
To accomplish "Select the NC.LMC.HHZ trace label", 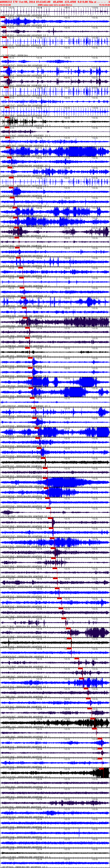I will point(25,356).
